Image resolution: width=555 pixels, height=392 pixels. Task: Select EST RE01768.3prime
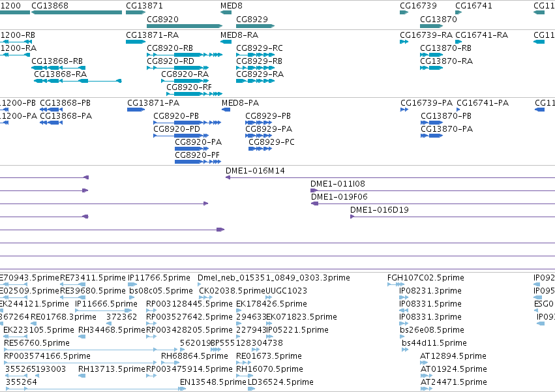(x=63, y=317)
